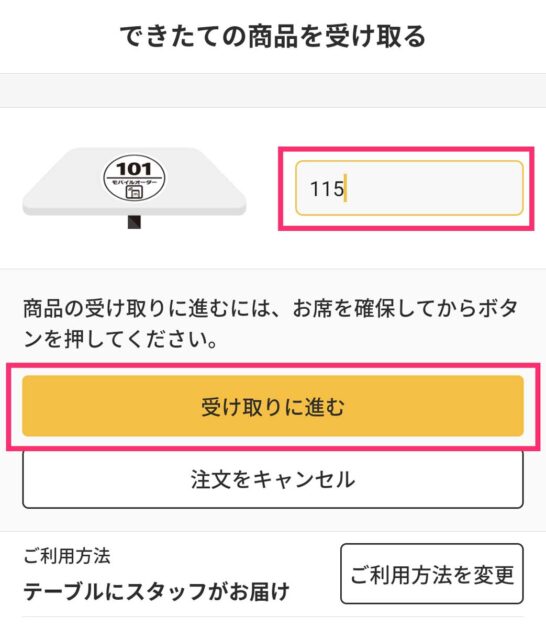546x628 pixels.
Task: Click empty right side of the number field
Action: click(x=437, y=188)
